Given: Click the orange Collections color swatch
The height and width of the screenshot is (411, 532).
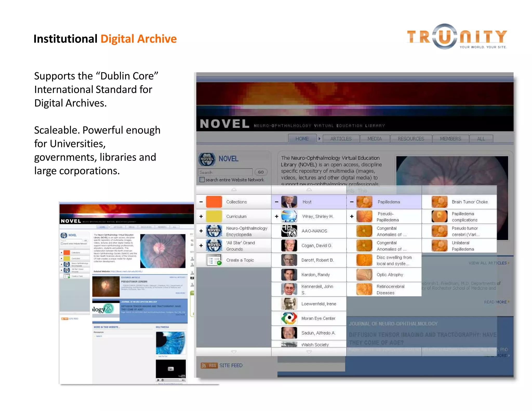Looking at the screenshot, I should (x=214, y=202).
